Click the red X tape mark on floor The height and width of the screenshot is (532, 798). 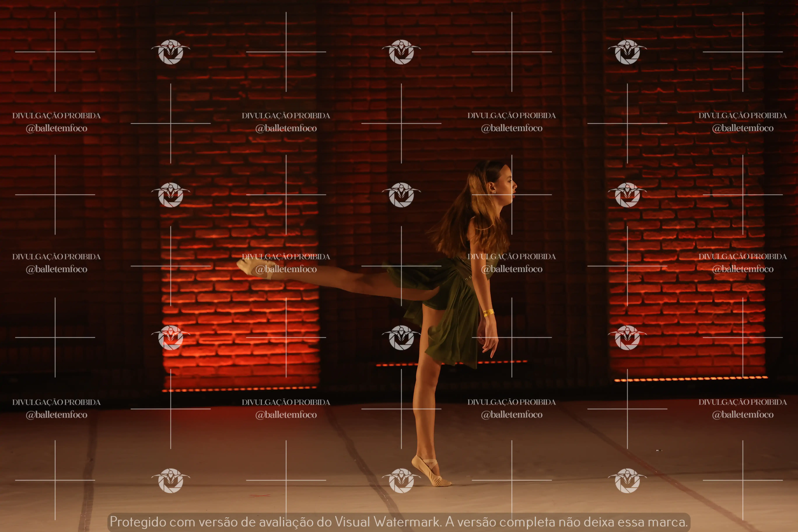click(260, 496)
